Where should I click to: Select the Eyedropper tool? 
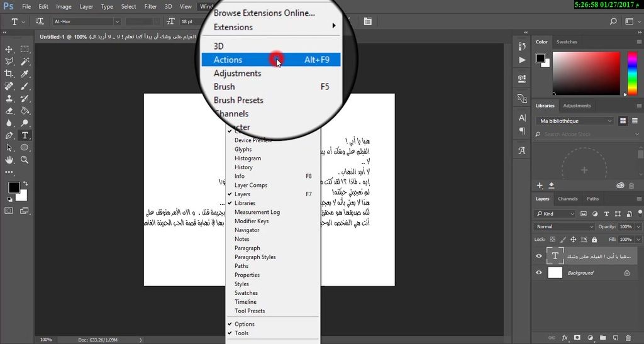click(x=25, y=74)
